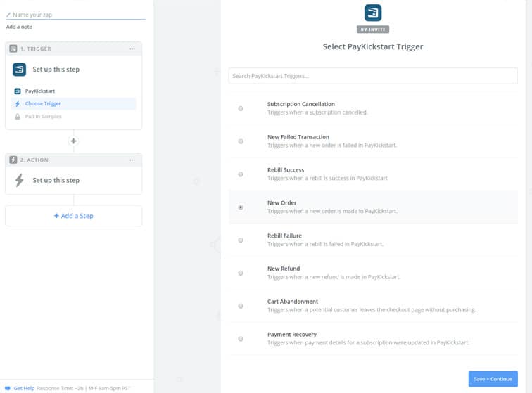Open the PayKickstart item in trigger step
The image size is (532, 393).
pyautogui.click(x=39, y=91)
